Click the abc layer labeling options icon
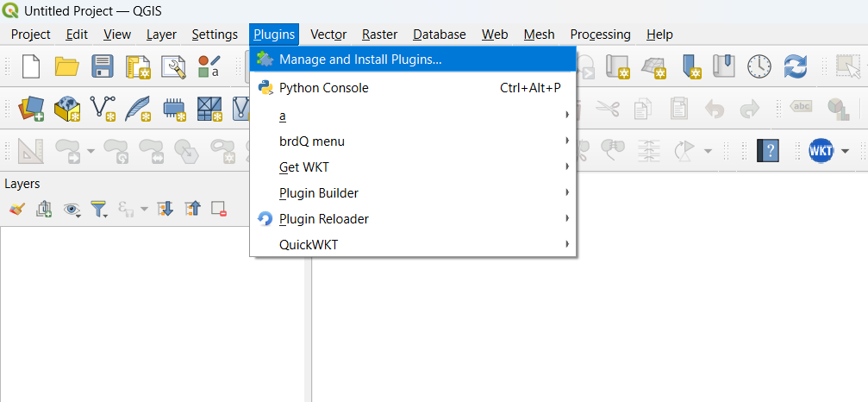 click(x=801, y=106)
